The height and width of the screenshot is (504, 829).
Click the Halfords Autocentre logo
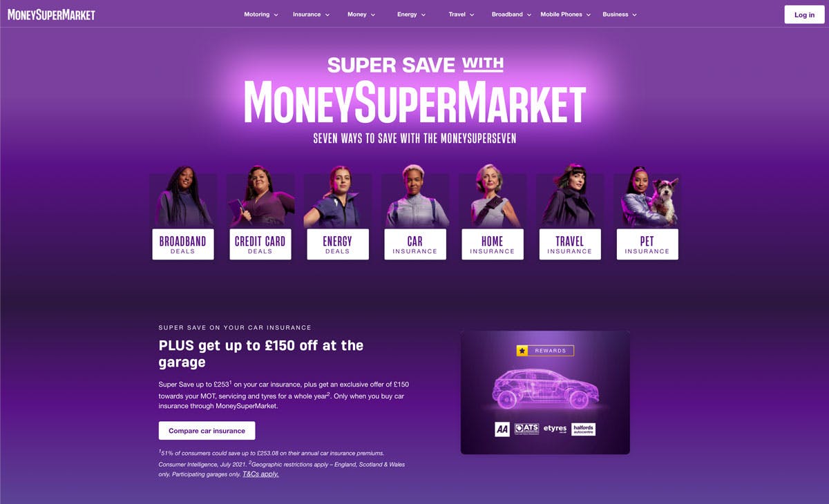pos(583,429)
